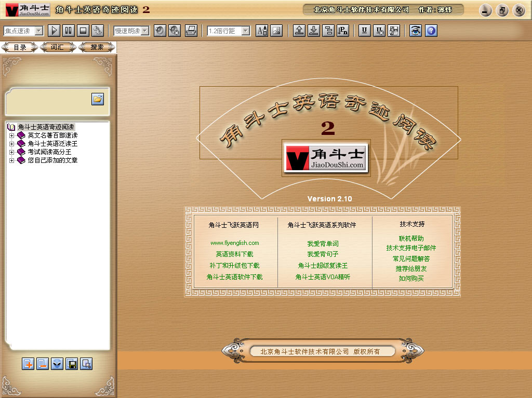Screen dimensions: 532x398
Task: Click the floppy disks icon in toolbar
Action: tap(394, 31)
